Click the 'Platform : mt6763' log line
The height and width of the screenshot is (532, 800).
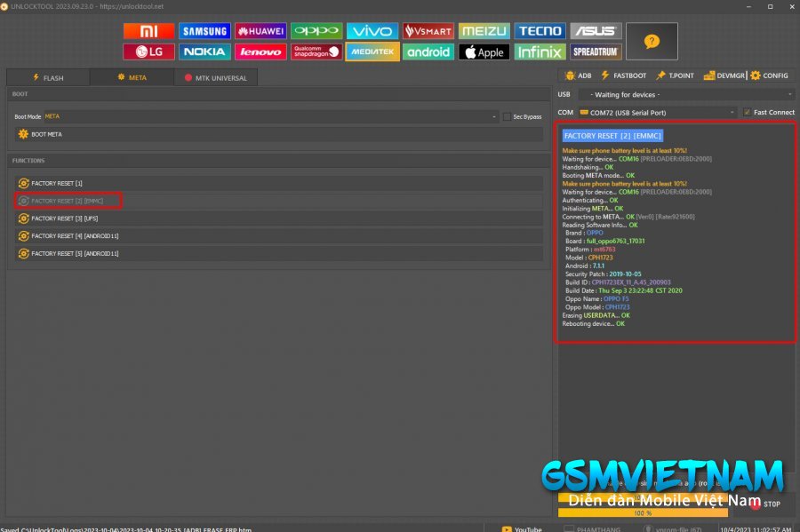(x=590, y=250)
